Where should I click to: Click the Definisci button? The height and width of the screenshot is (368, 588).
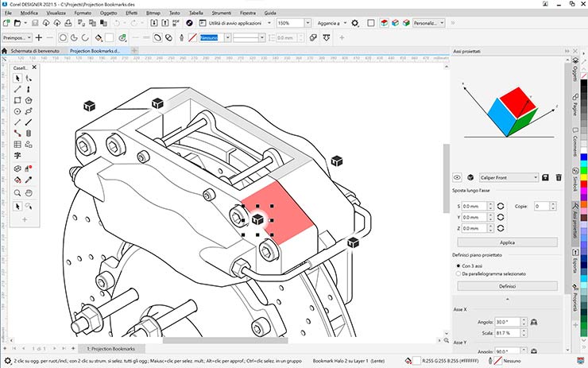(x=507, y=285)
